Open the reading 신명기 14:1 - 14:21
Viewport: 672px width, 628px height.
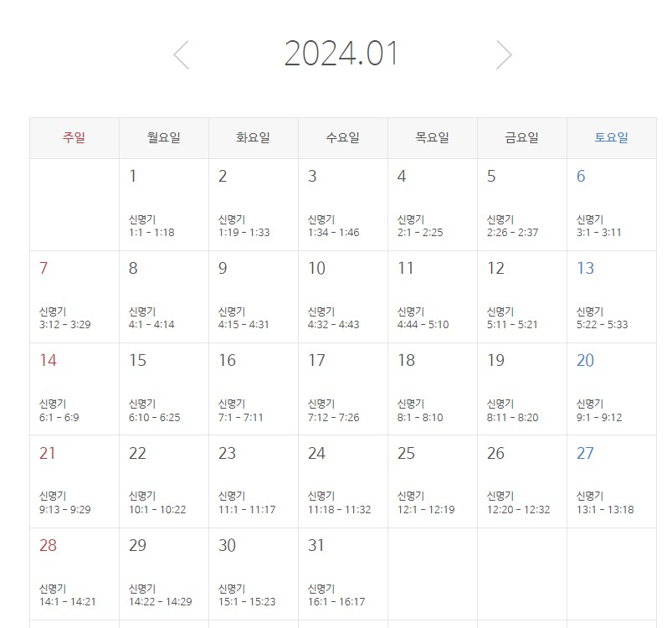[68, 595]
